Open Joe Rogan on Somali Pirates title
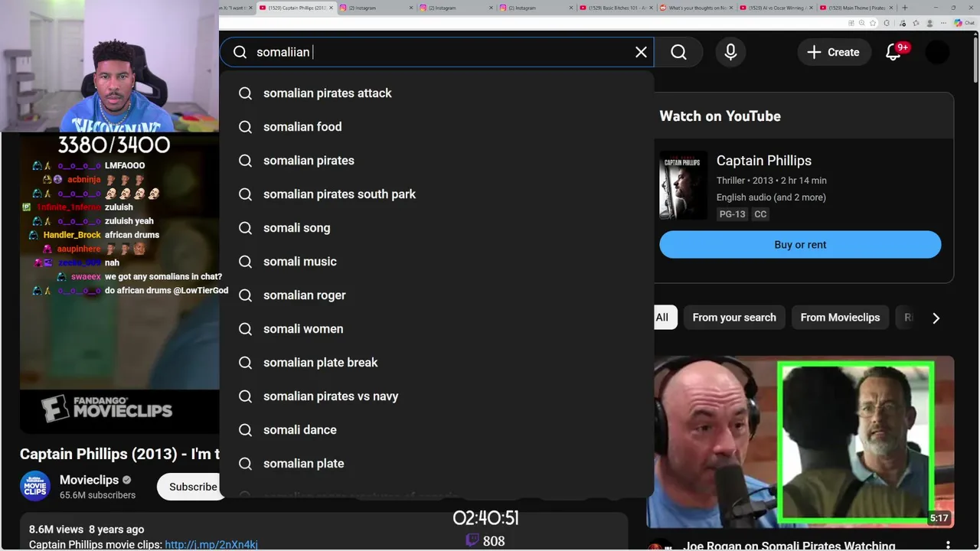 789,546
